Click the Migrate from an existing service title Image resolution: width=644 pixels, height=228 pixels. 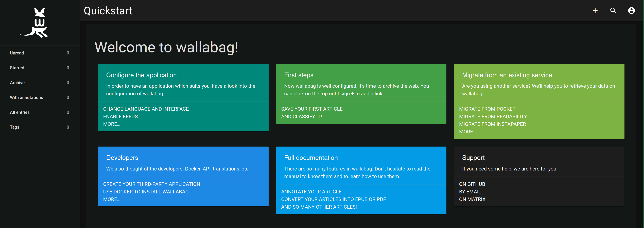point(507,75)
